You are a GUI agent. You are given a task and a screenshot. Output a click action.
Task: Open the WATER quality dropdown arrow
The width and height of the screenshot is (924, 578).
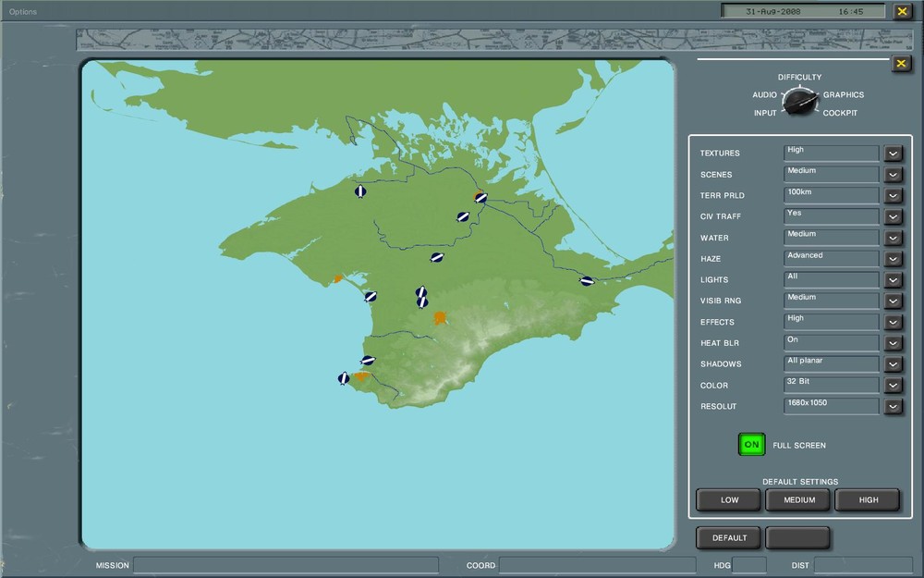pyautogui.click(x=893, y=239)
